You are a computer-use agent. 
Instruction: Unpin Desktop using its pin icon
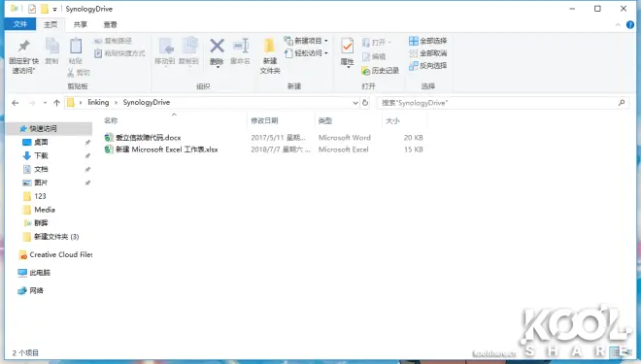click(87, 142)
